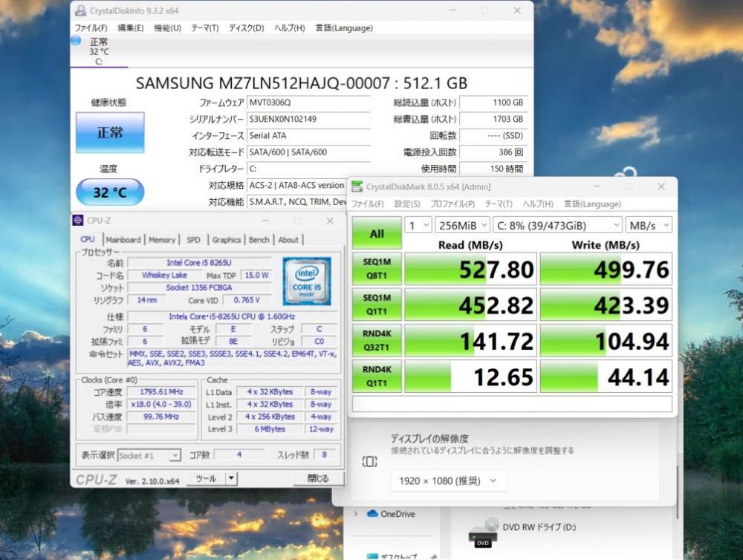The height and width of the screenshot is (560, 743).
Task: Click the OneDrive cloud icon
Action: coord(372,513)
